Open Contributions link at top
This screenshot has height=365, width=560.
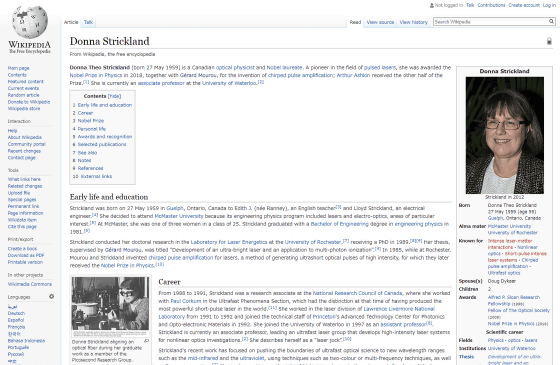click(491, 5)
